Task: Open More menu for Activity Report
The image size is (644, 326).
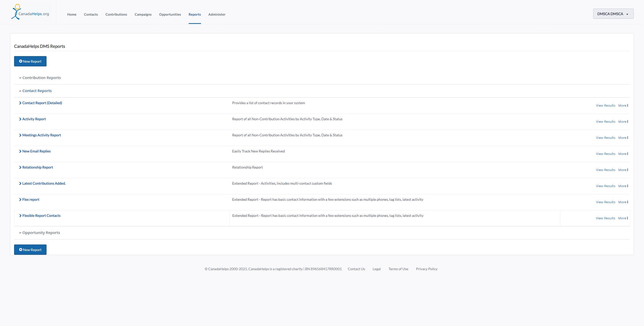Action: tap(623, 122)
